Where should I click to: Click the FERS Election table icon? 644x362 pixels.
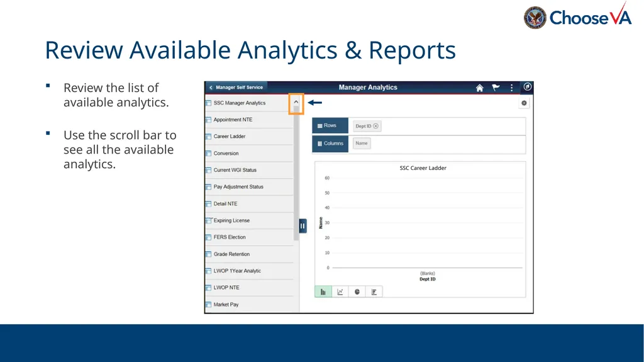coord(208,237)
